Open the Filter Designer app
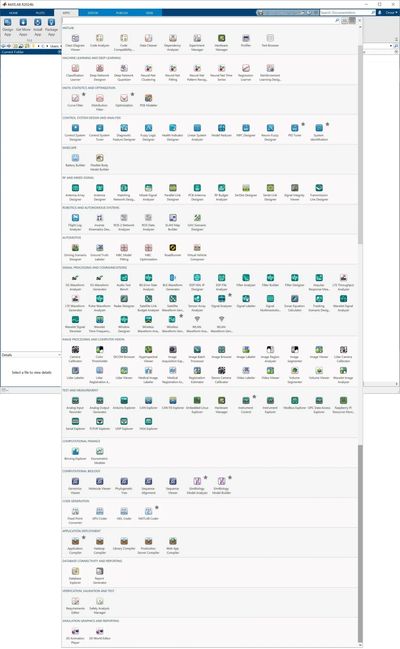 coord(294,280)
